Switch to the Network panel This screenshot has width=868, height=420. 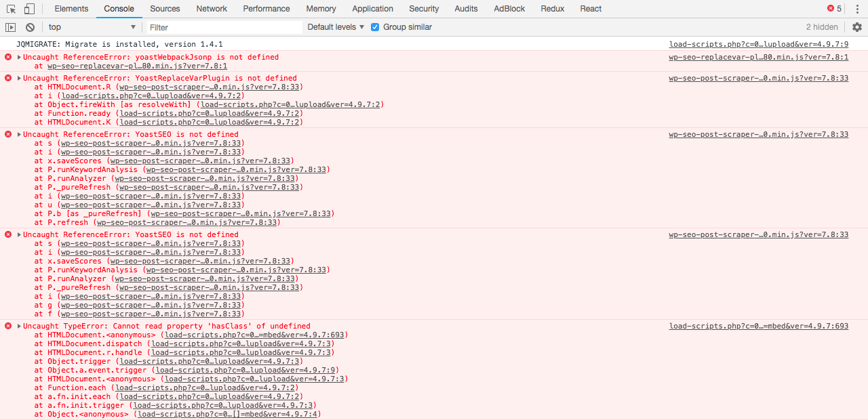tap(211, 9)
